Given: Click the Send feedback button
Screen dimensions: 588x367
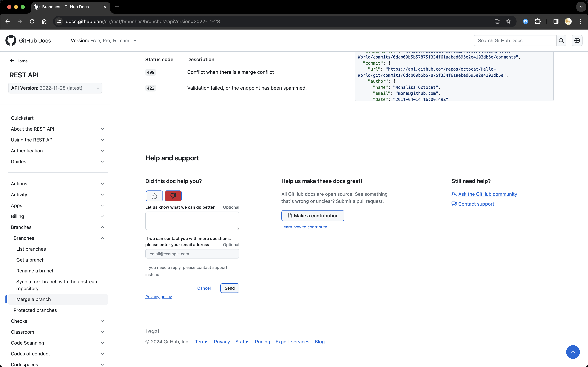Looking at the screenshot, I should (x=230, y=288).
